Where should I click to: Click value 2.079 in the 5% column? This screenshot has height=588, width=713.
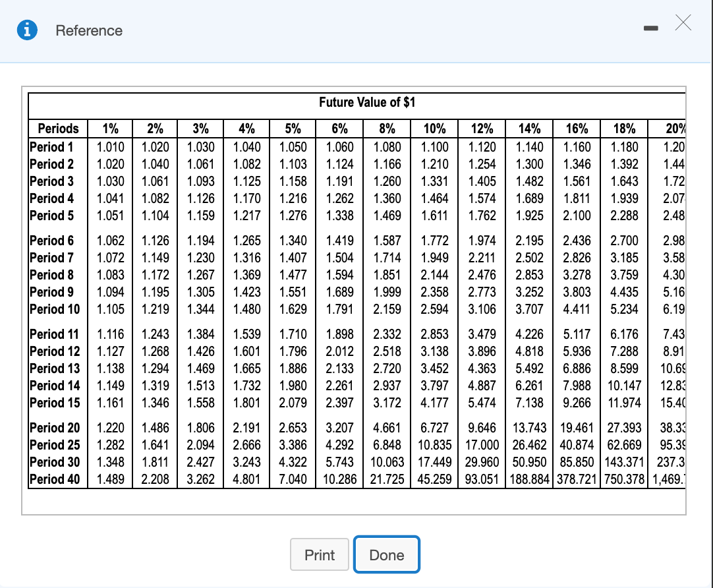click(x=293, y=403)
